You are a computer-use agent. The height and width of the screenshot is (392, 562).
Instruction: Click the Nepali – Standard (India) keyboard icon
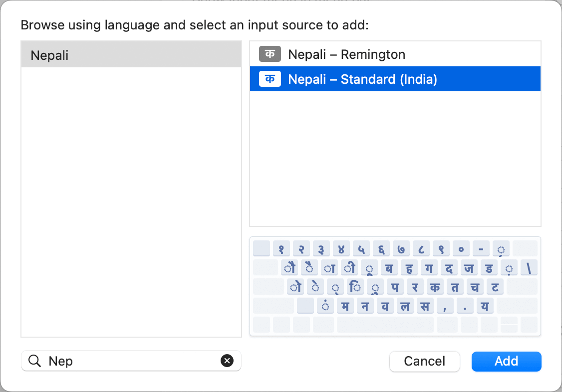click(270, 79)
